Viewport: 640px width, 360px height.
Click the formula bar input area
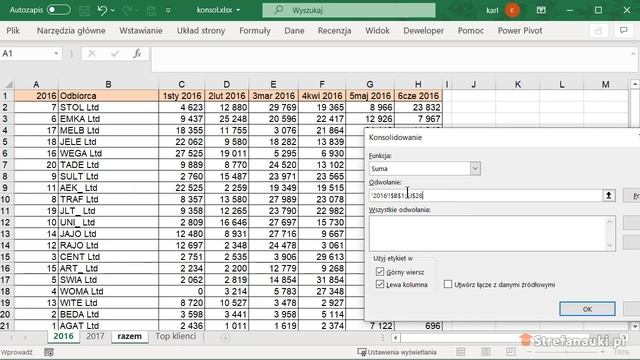pos(390,59)
